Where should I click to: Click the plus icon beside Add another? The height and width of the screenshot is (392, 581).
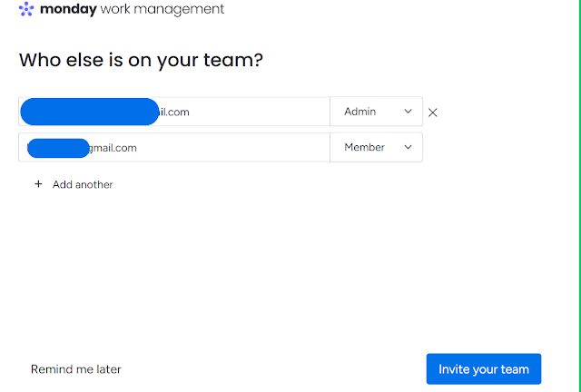[38, 184]
